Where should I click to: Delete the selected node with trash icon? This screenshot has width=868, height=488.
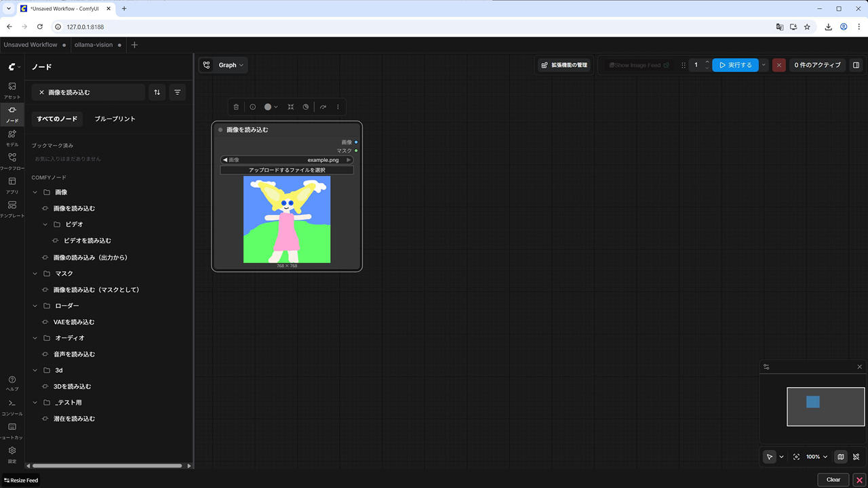[x=236, y=107]
